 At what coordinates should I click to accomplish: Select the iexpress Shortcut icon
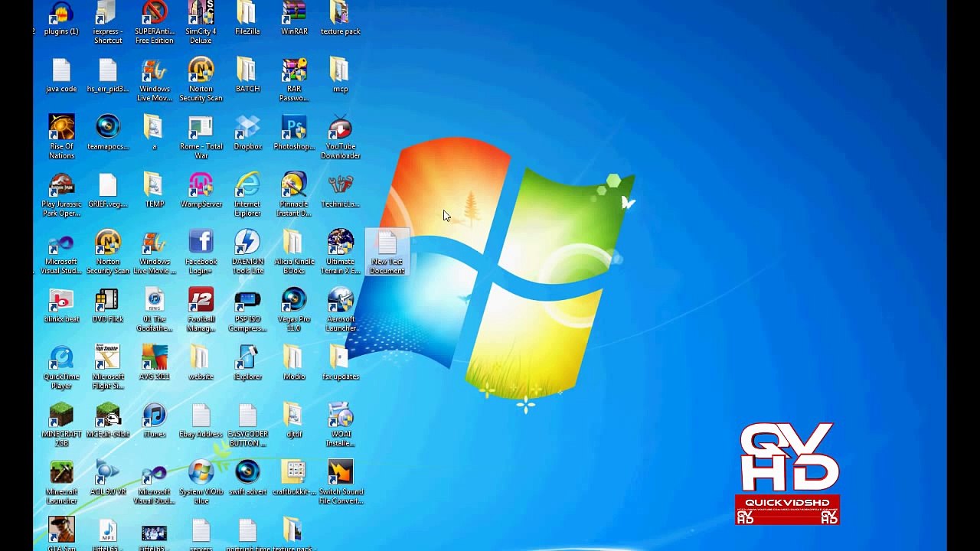(108, 22)
